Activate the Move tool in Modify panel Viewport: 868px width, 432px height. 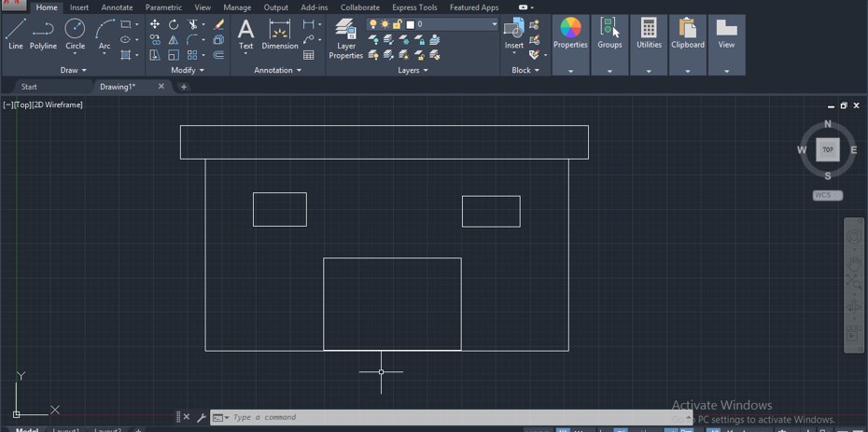155,24
